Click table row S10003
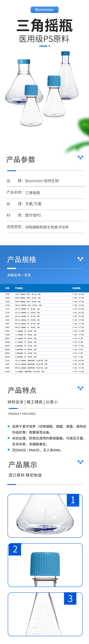 click(x=44, y=371)
